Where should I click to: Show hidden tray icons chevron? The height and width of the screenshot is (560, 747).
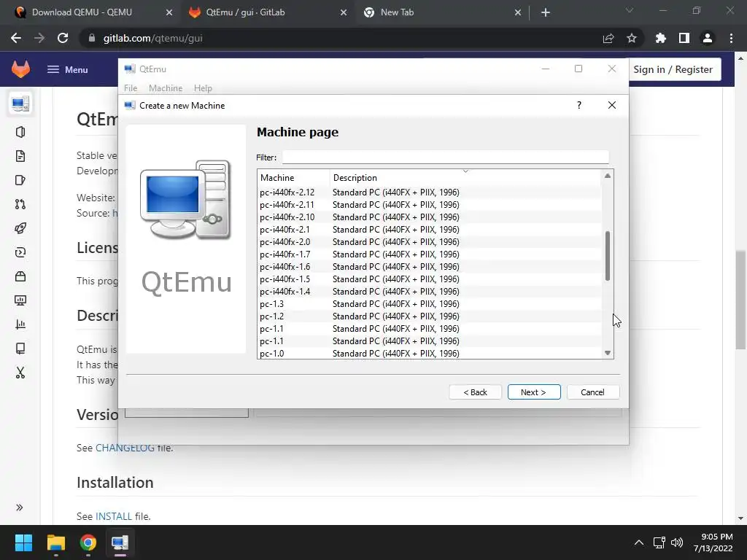639,542
